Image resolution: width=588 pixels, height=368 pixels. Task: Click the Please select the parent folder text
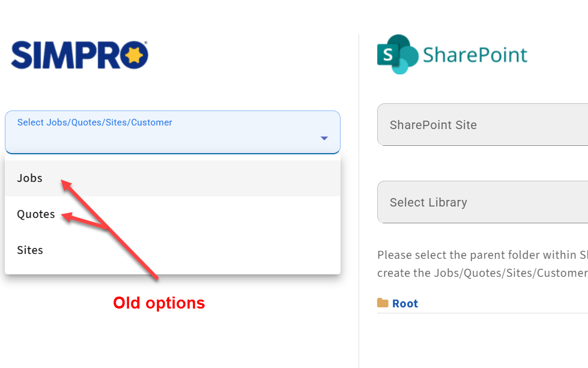click(x=482, y=264)
